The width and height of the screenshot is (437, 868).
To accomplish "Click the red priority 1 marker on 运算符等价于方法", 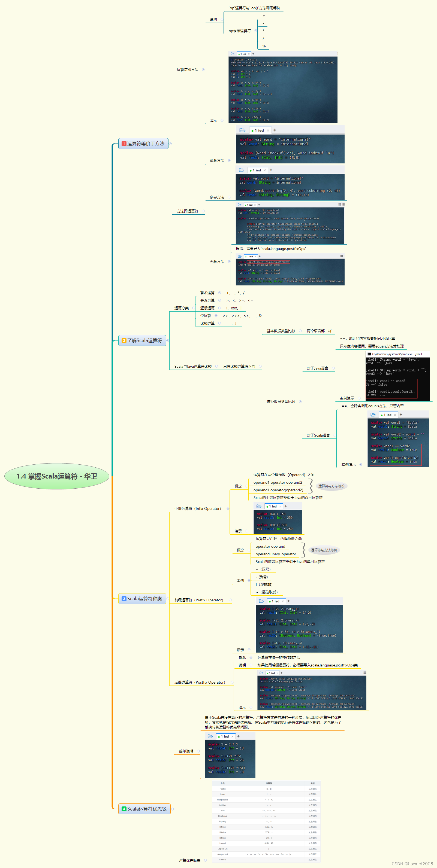I will pyautogui.click(x=124, y=144).
